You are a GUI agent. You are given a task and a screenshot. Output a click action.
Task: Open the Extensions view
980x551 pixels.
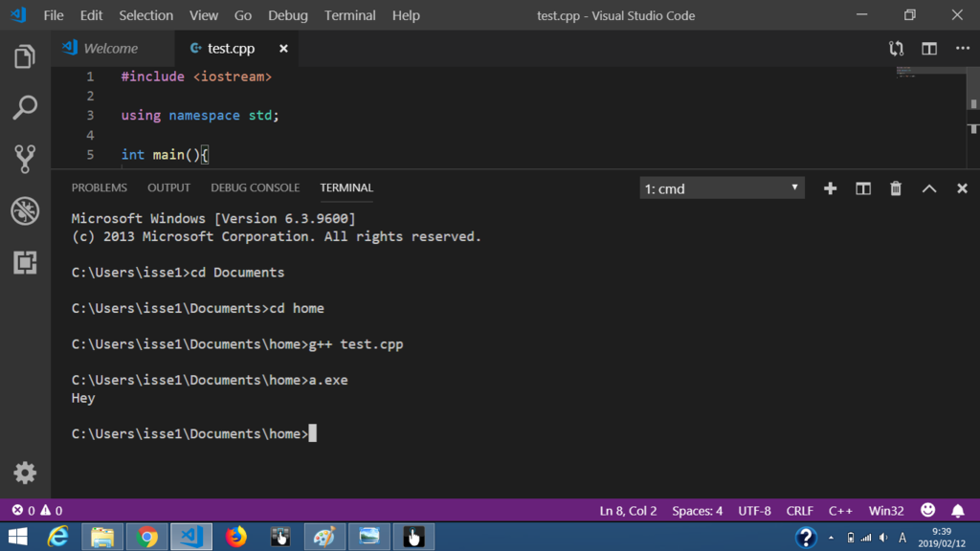click(25, 262)
